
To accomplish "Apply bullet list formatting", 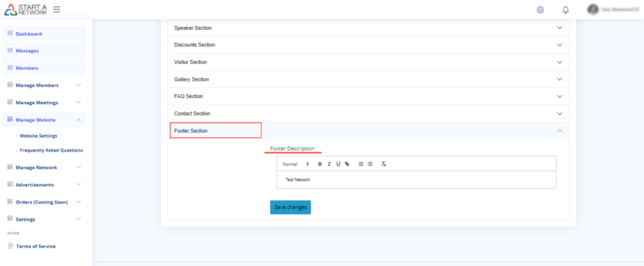I will (x=370, y=163).
